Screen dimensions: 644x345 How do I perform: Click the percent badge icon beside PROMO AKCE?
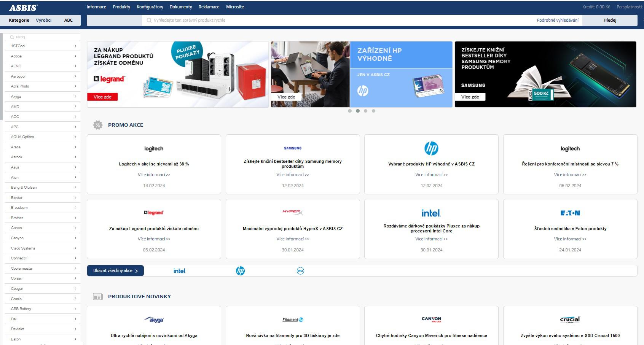click(x=98, y=125)
